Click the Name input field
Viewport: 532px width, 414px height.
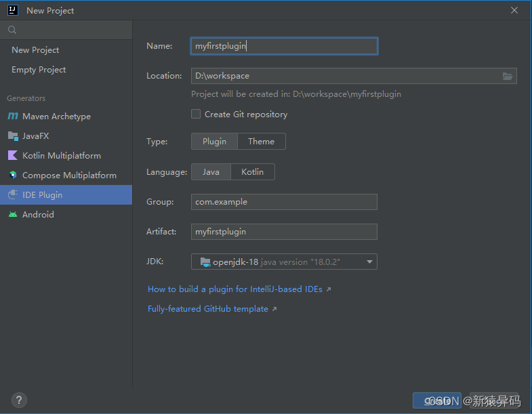point(285,46)
